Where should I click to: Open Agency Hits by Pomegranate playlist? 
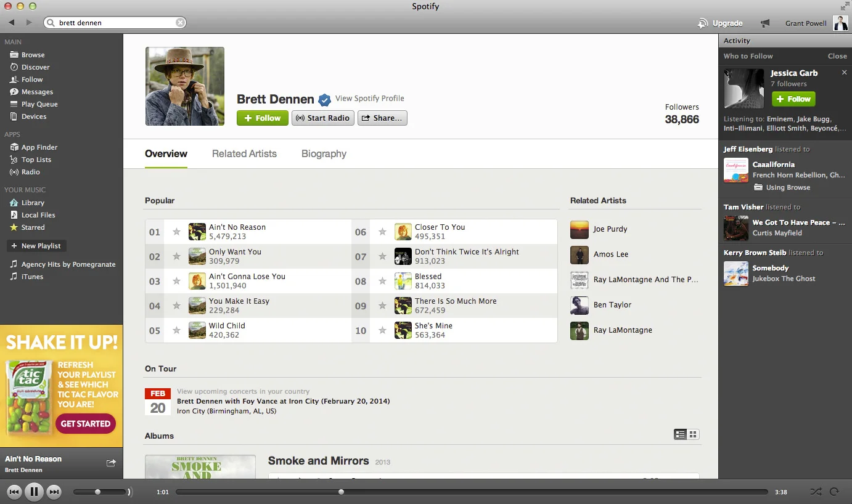click(x=68, y=264)
